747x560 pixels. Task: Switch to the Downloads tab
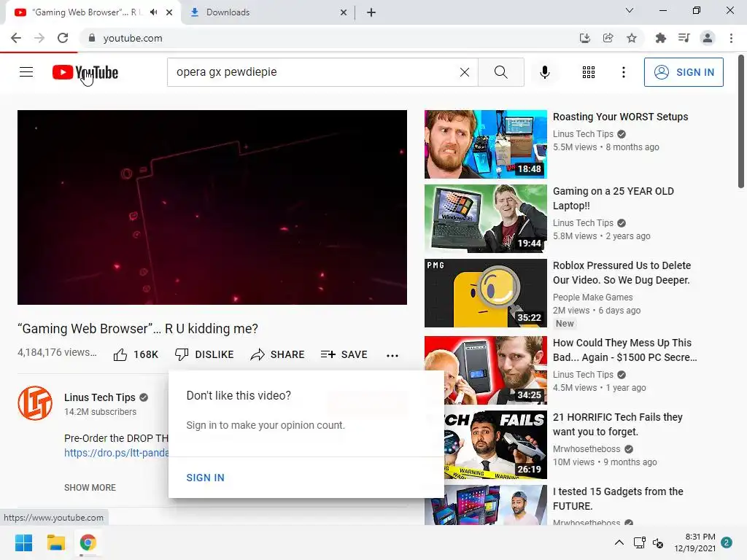pos(268,12)
